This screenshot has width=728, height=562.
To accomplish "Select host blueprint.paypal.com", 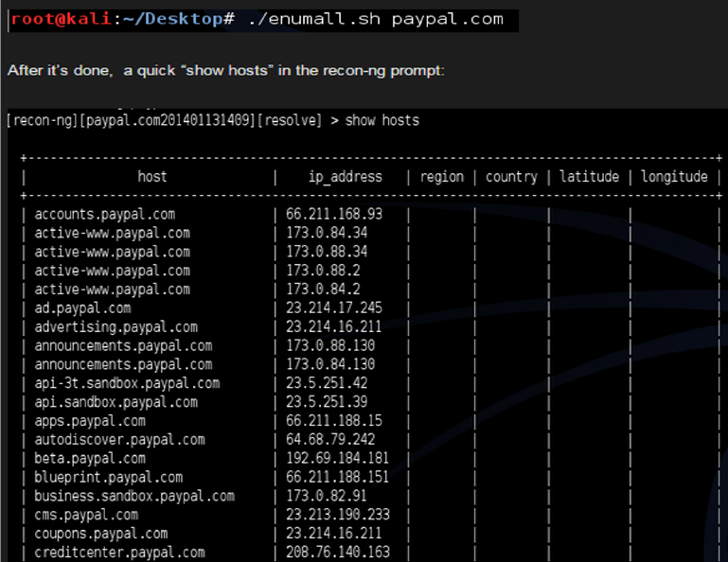I will coord(109,478).
